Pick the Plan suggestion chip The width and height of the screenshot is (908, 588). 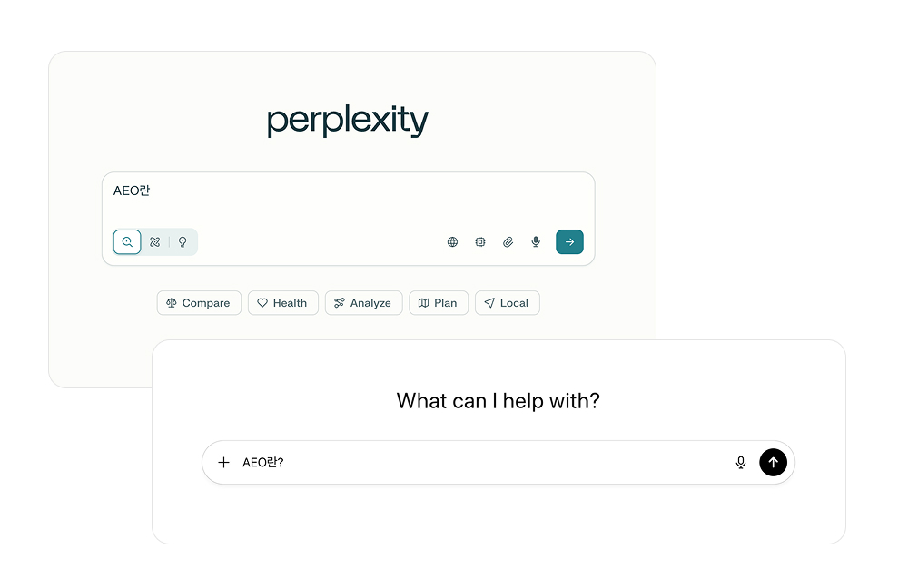tap(439, 303)
